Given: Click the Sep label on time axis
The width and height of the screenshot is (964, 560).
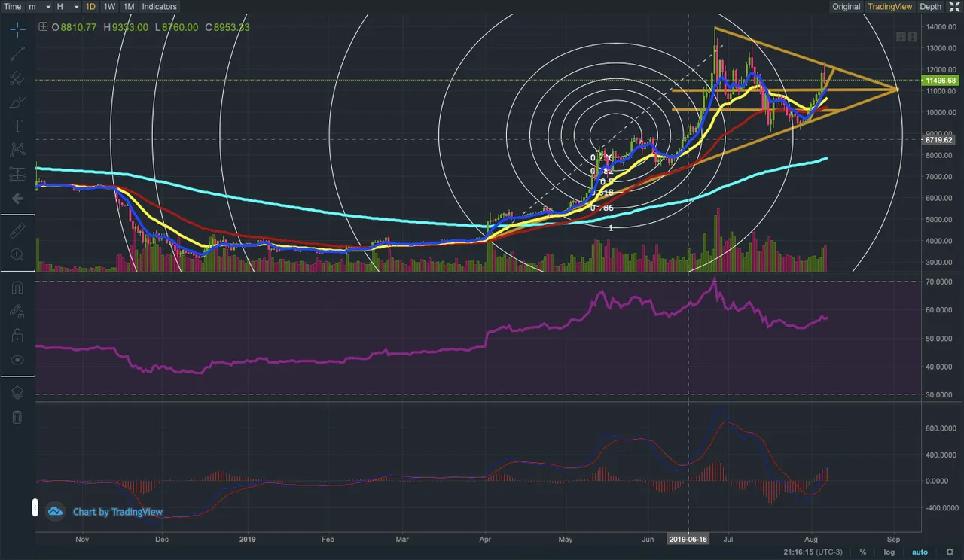Looking at the screenshot, I should 893,539.
